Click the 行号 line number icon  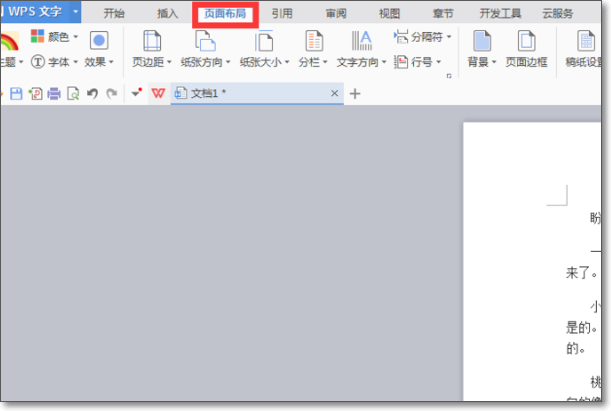[x=401, y=62]
